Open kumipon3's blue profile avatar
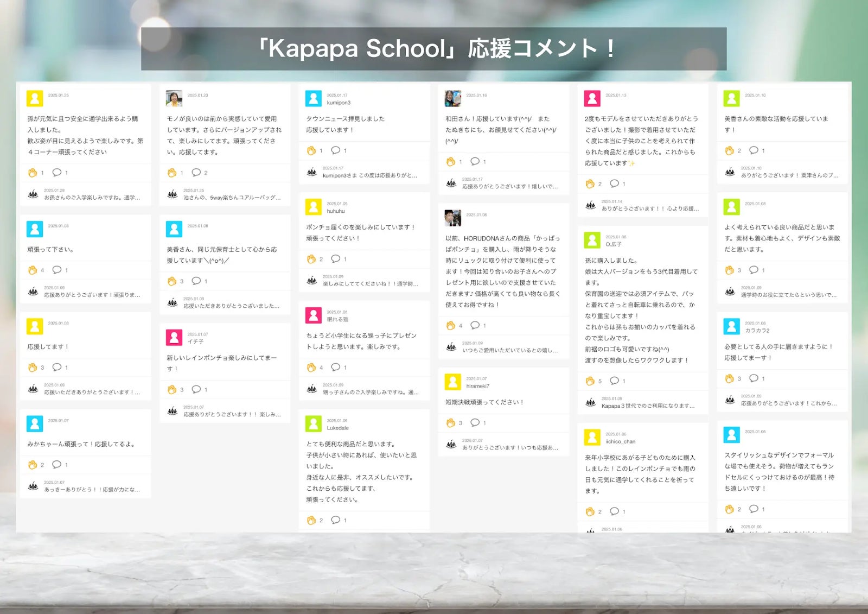This screenshot has width=868, height=614. coord(314,98)
